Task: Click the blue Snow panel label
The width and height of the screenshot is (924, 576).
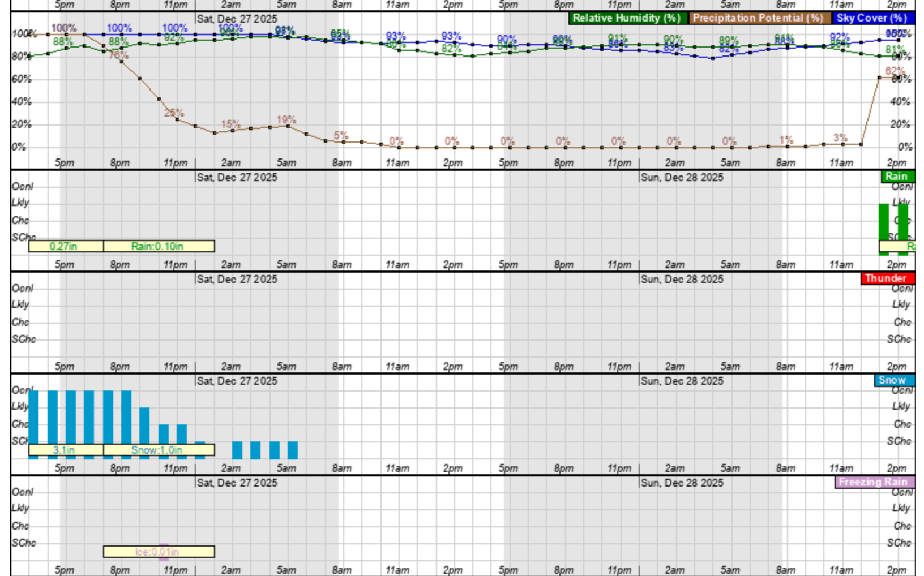Action: point(893,380)
